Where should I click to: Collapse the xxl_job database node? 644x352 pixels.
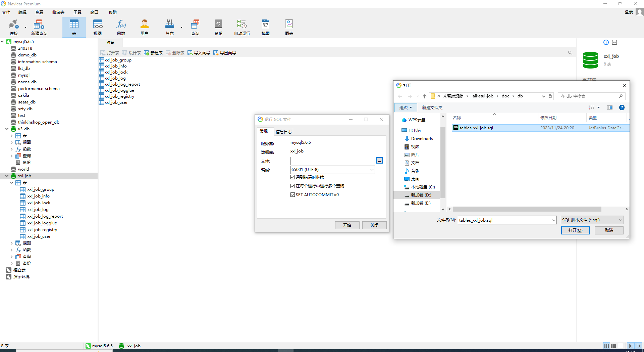tap(7, 176)
